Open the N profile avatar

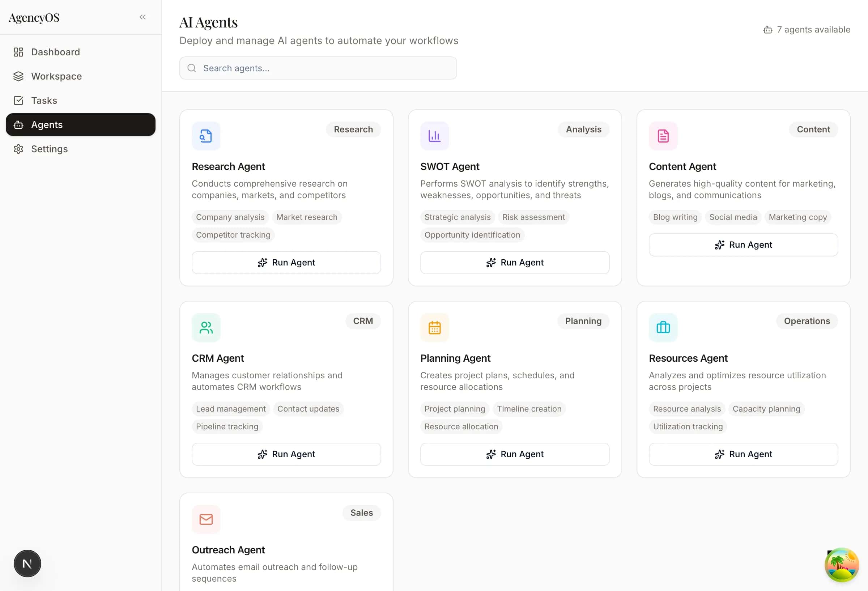27,564
